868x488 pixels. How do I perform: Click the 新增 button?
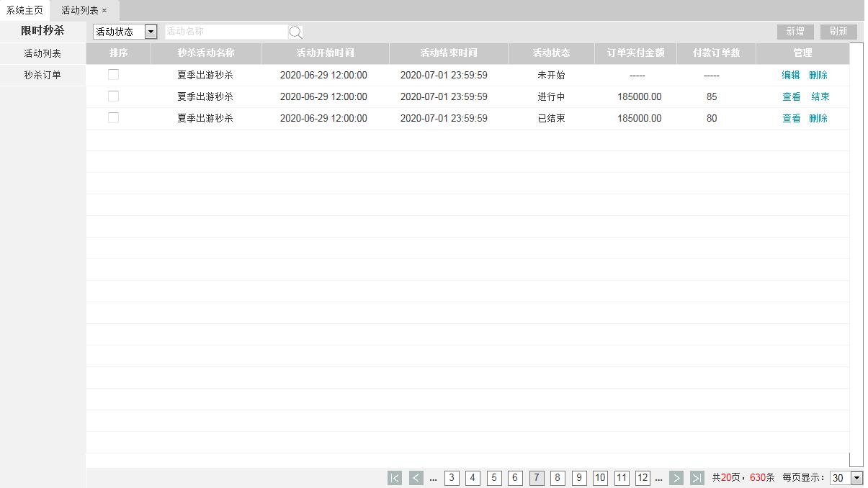tap(795, 32)
